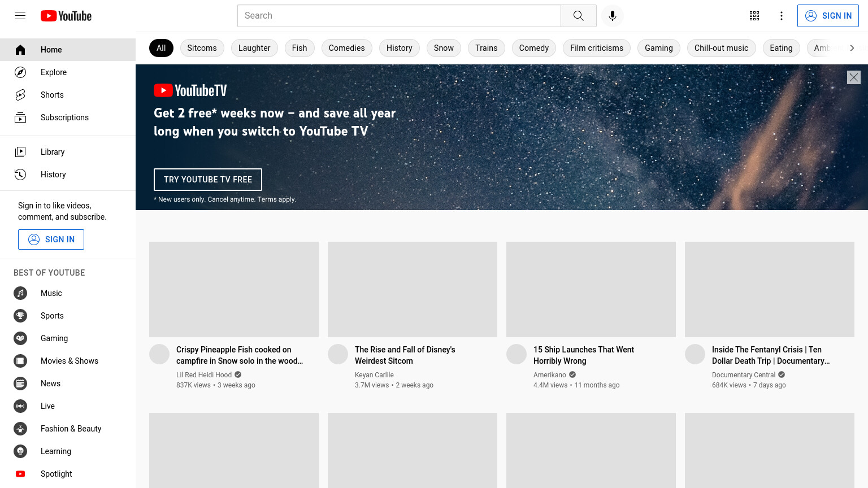The width and height of the screenshot is (868, 488).
Task: Select the Eating filter chip
Action: (781, 48)
